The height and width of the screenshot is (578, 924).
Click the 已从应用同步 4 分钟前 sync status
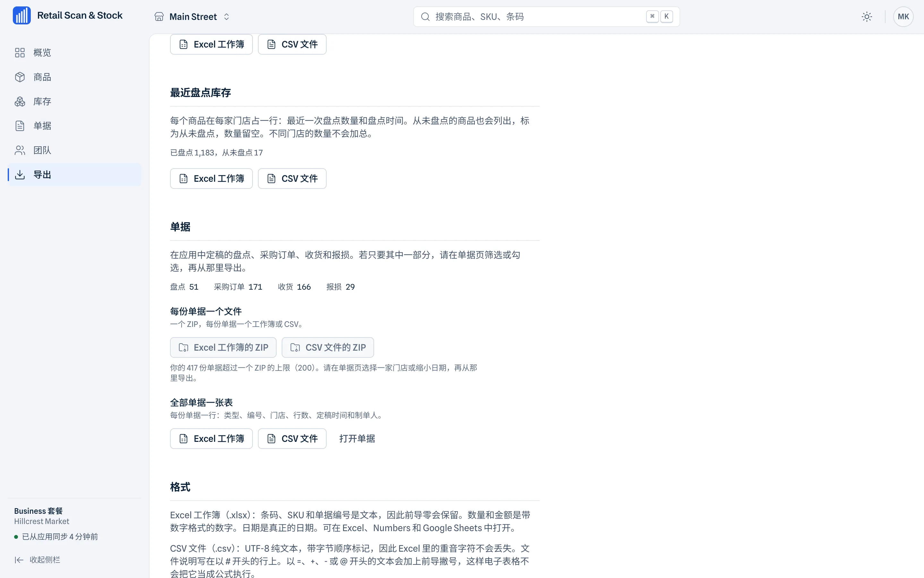[56, 537]
